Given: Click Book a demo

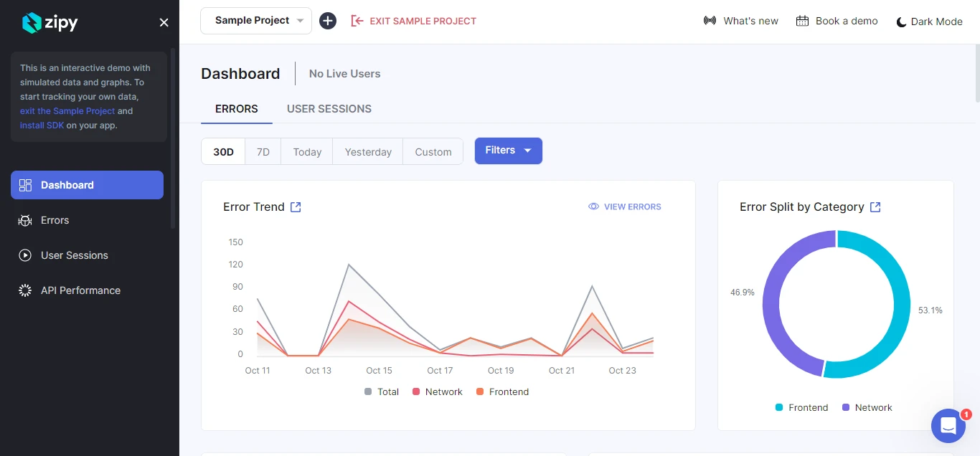Looking at the screenshot, I should click(x=837, y=21).
